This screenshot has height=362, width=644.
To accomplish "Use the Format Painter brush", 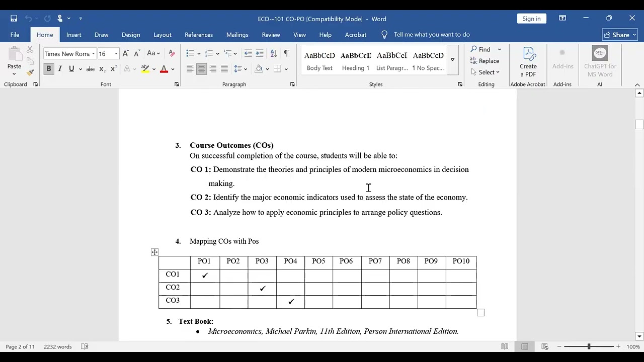I will (30, 72).
